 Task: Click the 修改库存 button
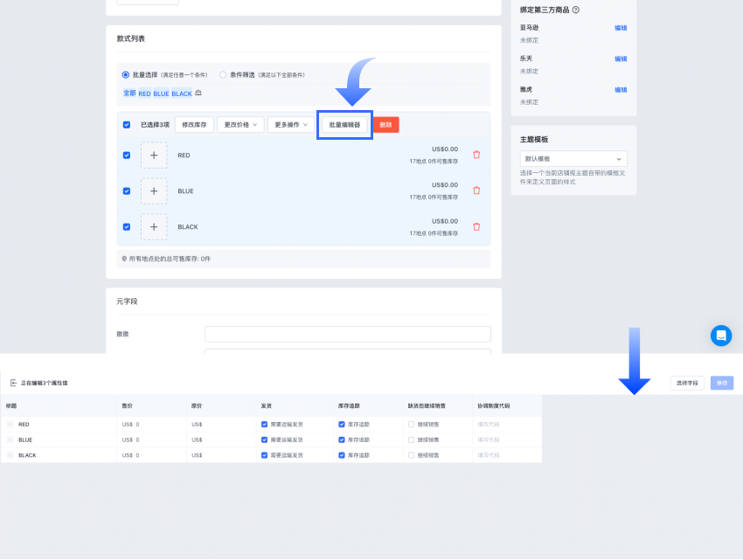(x=194, y=125)
